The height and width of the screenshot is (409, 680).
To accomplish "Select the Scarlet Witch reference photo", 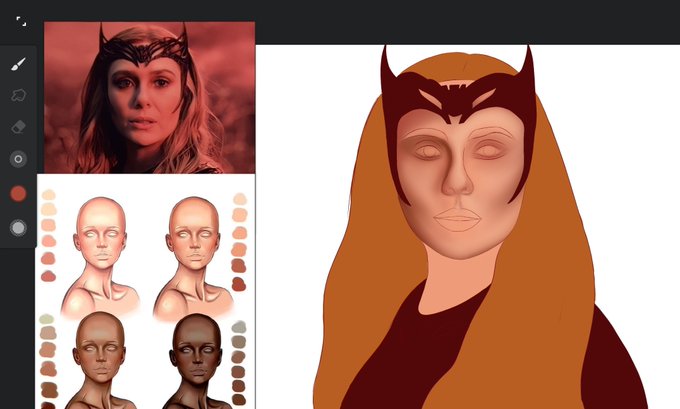I will point(150,98).
